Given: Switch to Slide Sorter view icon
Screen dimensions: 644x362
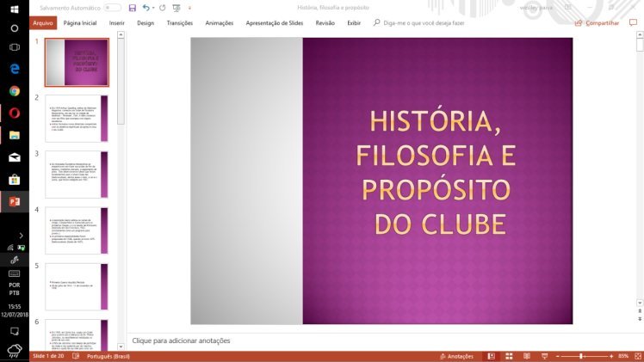Looking at the screenshot, I should tap(509, 356).
